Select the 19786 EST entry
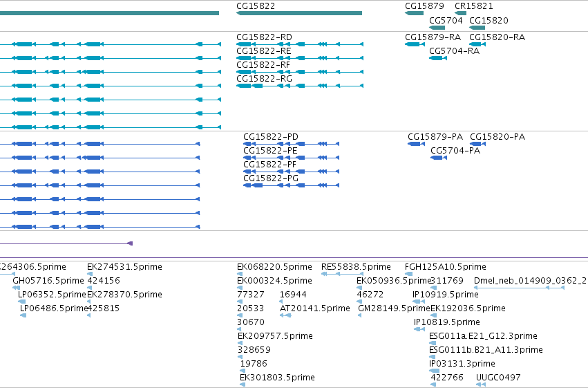 click(x=254, y=364)
